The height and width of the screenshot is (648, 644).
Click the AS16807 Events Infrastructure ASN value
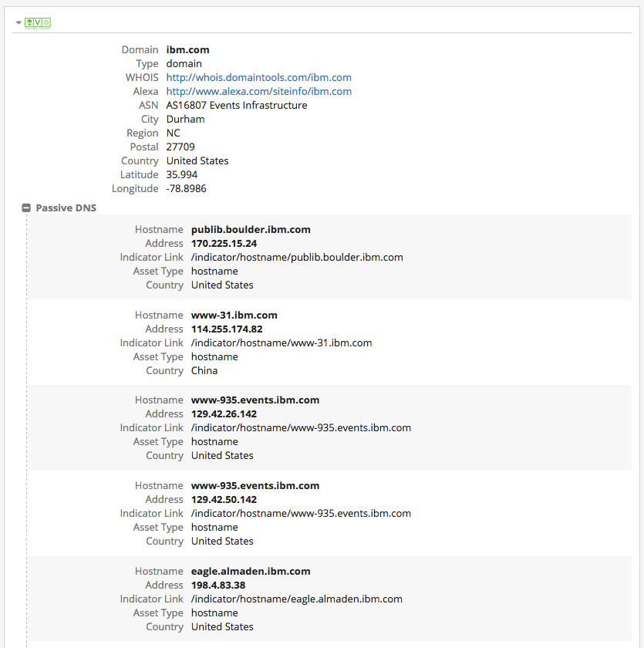tap(236, 105)
